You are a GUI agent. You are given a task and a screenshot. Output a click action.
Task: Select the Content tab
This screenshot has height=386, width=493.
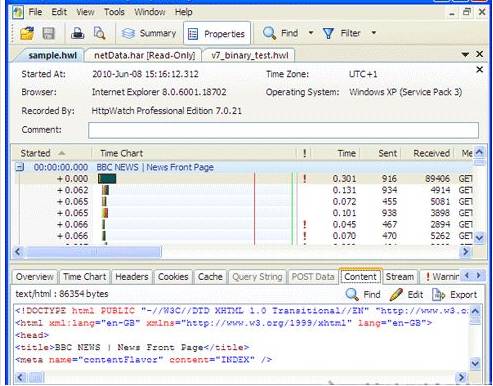360,277
